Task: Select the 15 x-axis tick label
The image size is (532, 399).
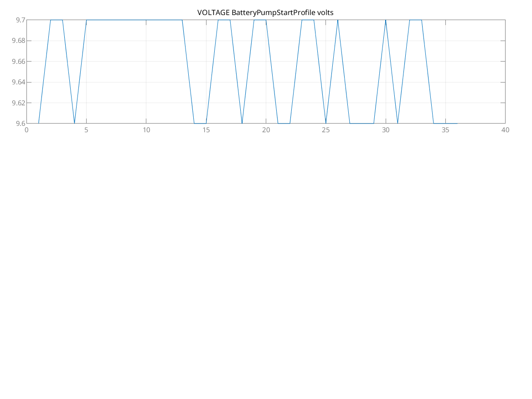Action: click(x=206, y=130)
